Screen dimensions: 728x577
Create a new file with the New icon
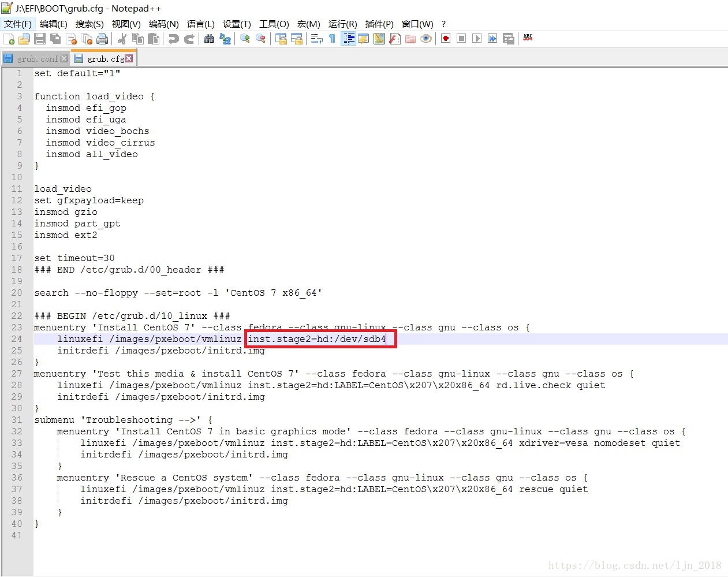9,39
